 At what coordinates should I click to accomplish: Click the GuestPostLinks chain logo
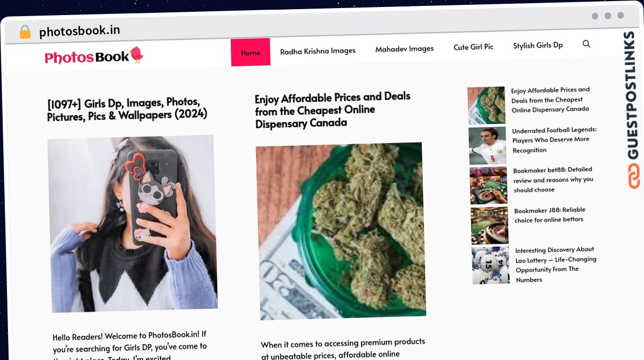coord(634,176)
